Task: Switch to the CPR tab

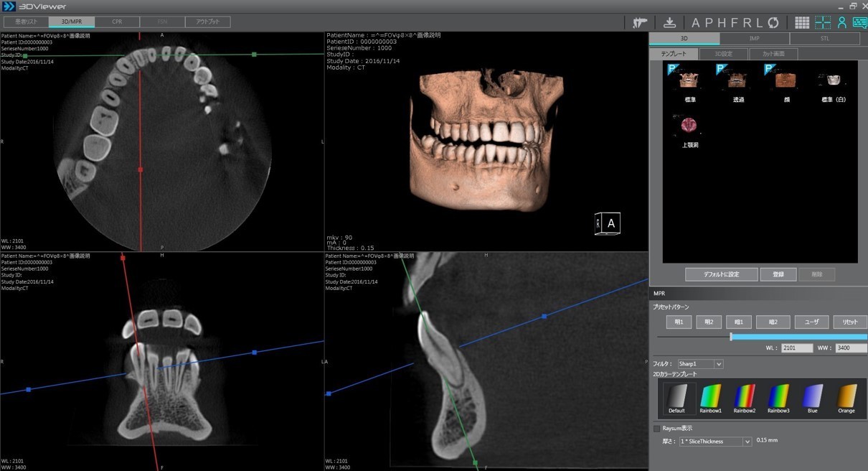Action: [x=116, y=22]
